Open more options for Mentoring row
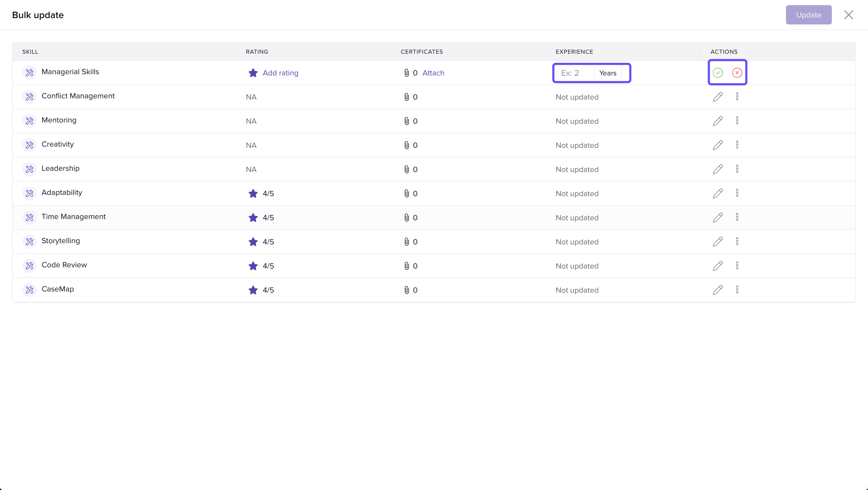Screen dimensions: 868x490 (x=737, y=121)
